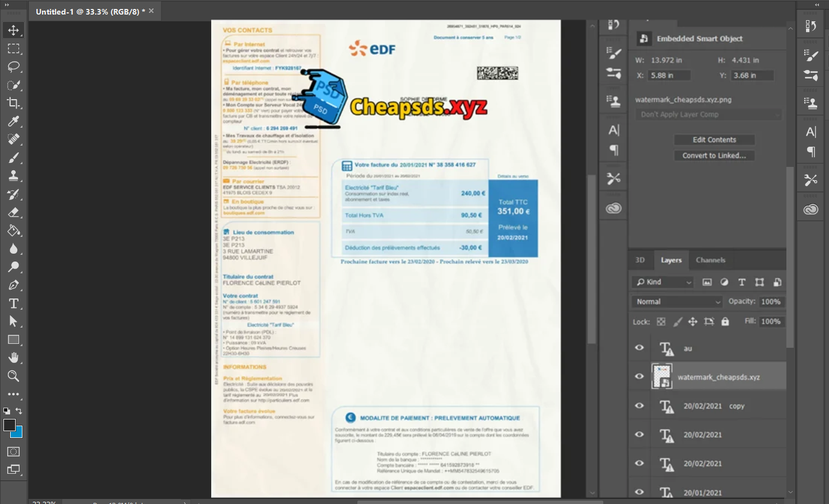Select the Lasso tool
The height and width of the screenshot is (504, 829).
[13, 67]
